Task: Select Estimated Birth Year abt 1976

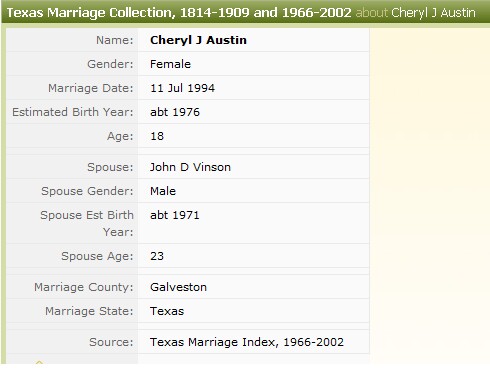Action: tap(175, 112)
